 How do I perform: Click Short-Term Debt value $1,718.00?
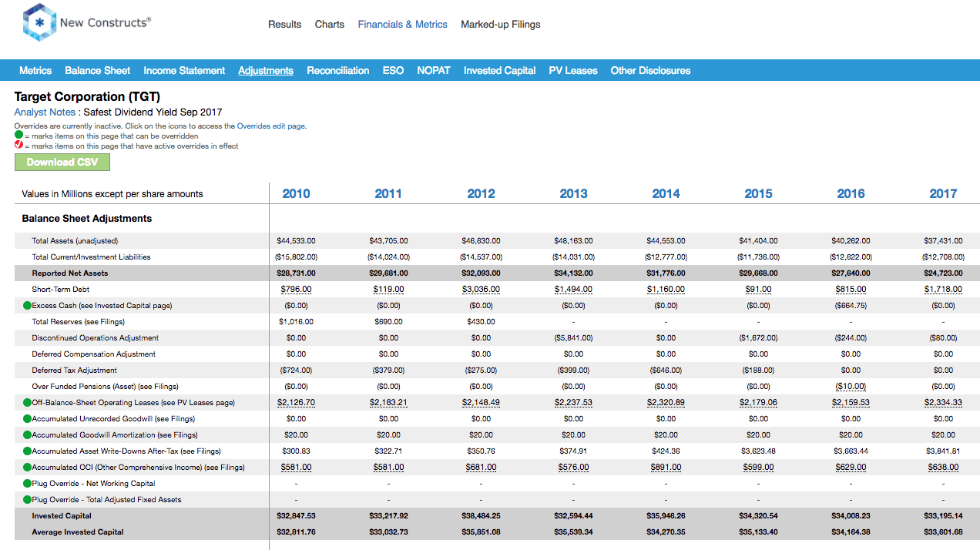point(943,290)
